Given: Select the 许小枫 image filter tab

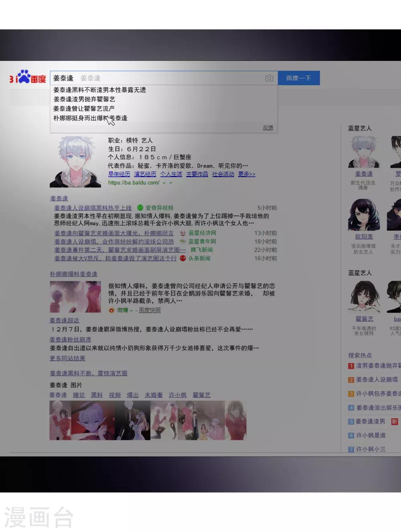Looking at the screenshot, I should pos(178,395).
